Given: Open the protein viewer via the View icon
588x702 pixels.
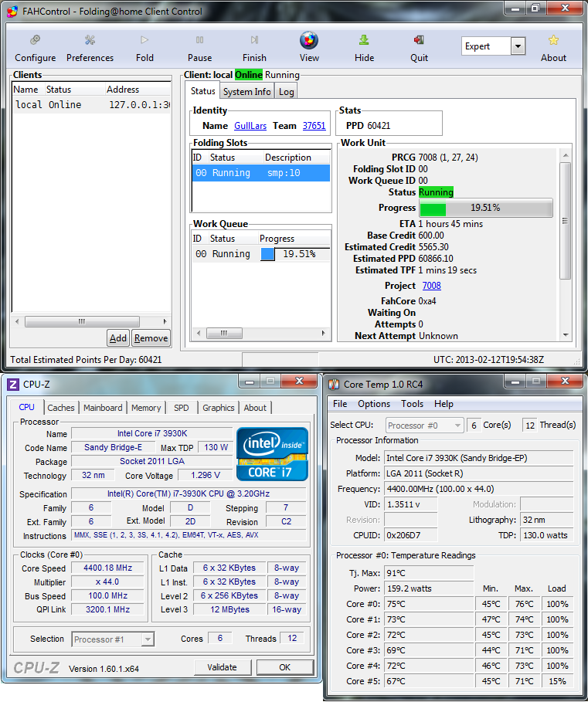Looking at the screenshot, I should pos(309,40).
